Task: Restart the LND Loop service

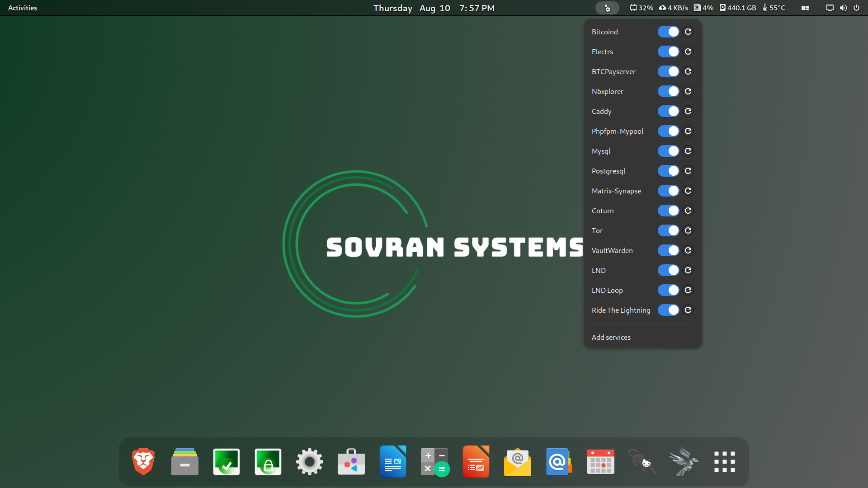Action: [688, 290]
